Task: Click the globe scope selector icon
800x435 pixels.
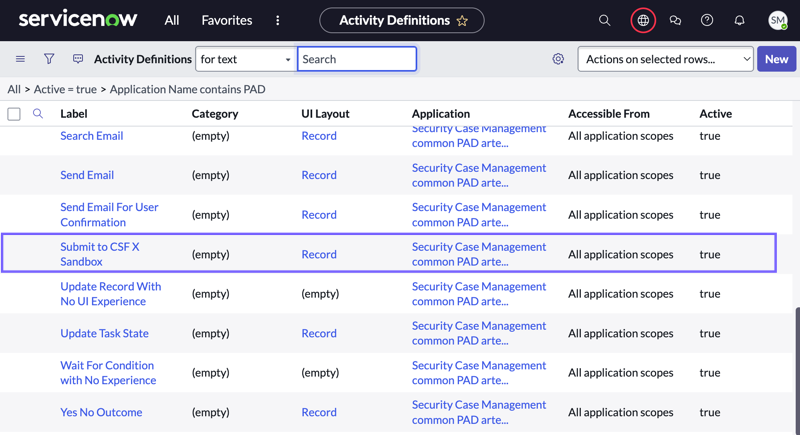Action: (x=643, y=20)
